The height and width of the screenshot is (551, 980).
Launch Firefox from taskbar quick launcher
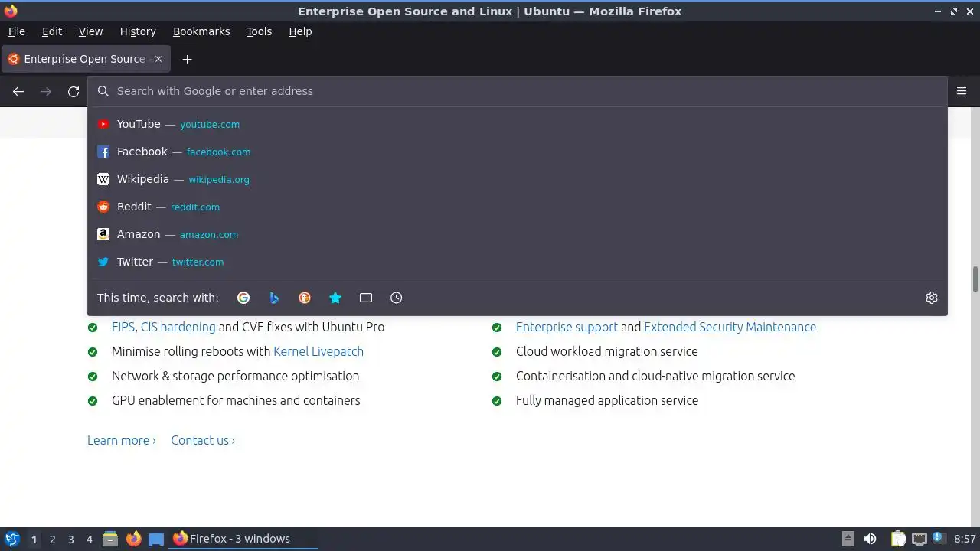(x=133, y=539)
